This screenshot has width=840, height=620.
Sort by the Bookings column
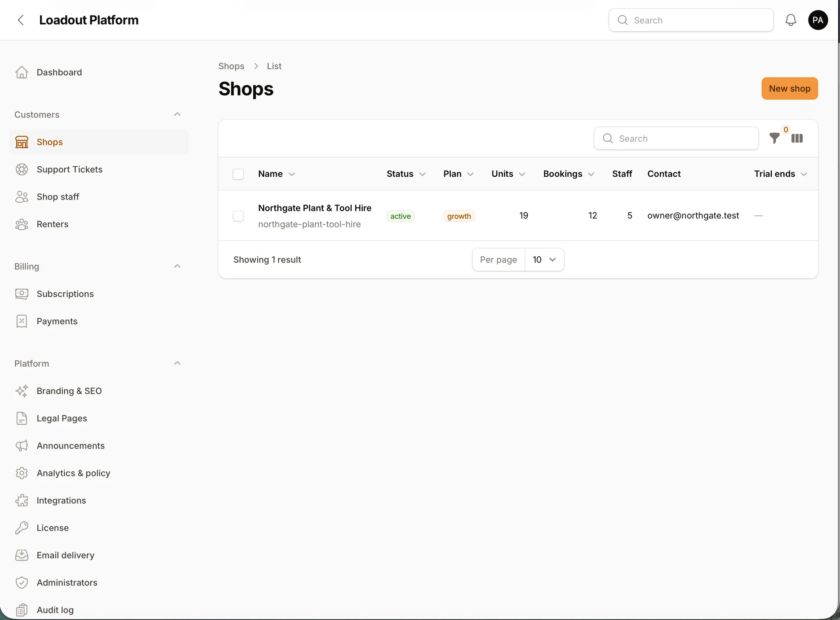(x=569, y=174)
